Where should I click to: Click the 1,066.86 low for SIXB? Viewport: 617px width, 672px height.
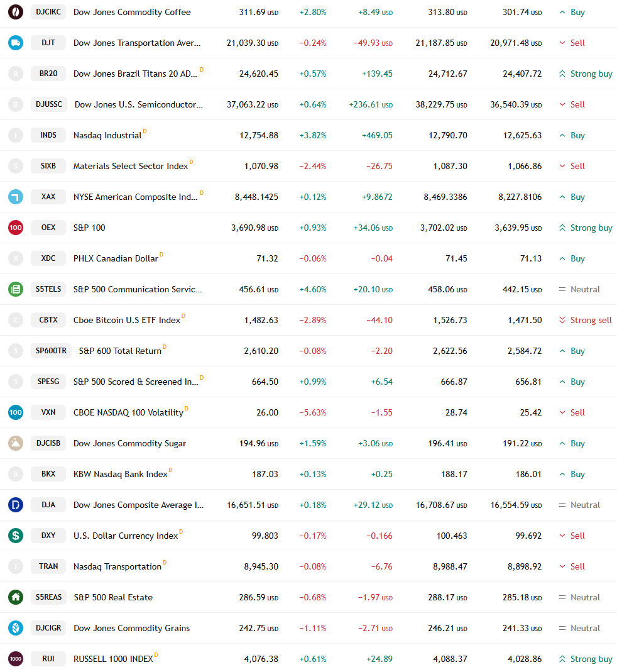525,167
